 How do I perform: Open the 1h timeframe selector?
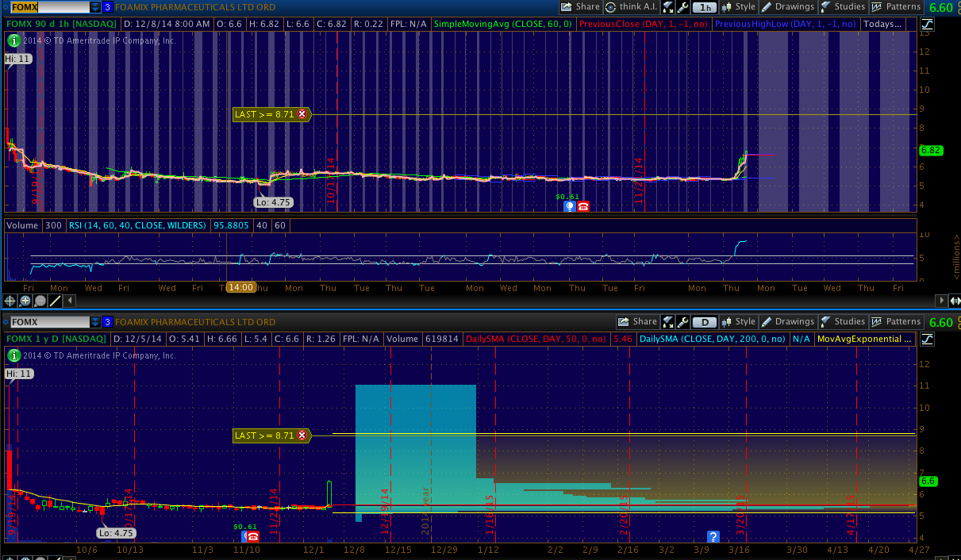(704, 7)
